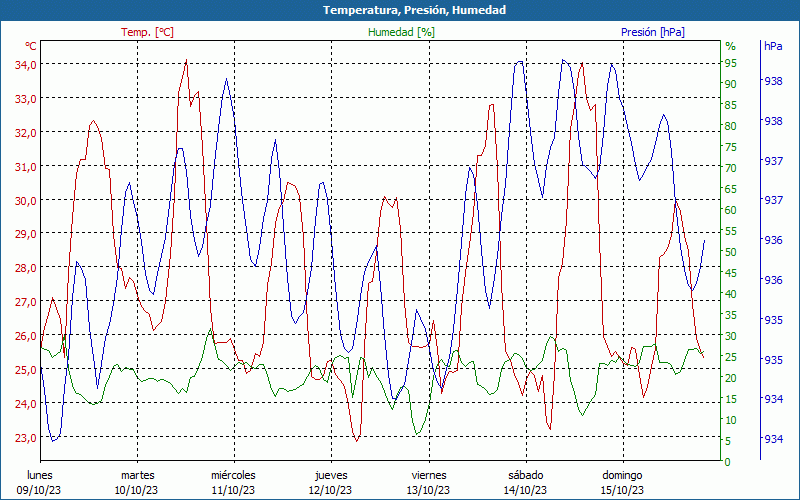Click the "32,0" temperature axis value
The height and width of the screenshot is (500, 800).
point(25,133)
